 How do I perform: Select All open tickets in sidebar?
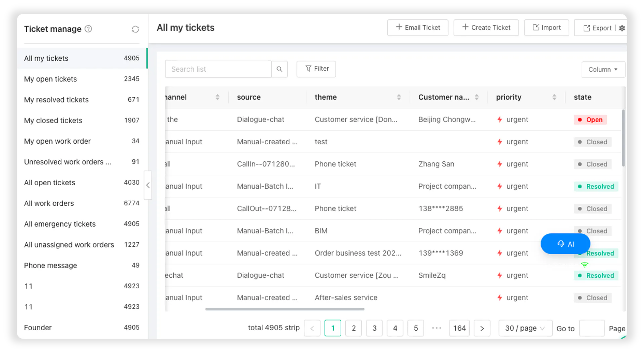point(82,183)
